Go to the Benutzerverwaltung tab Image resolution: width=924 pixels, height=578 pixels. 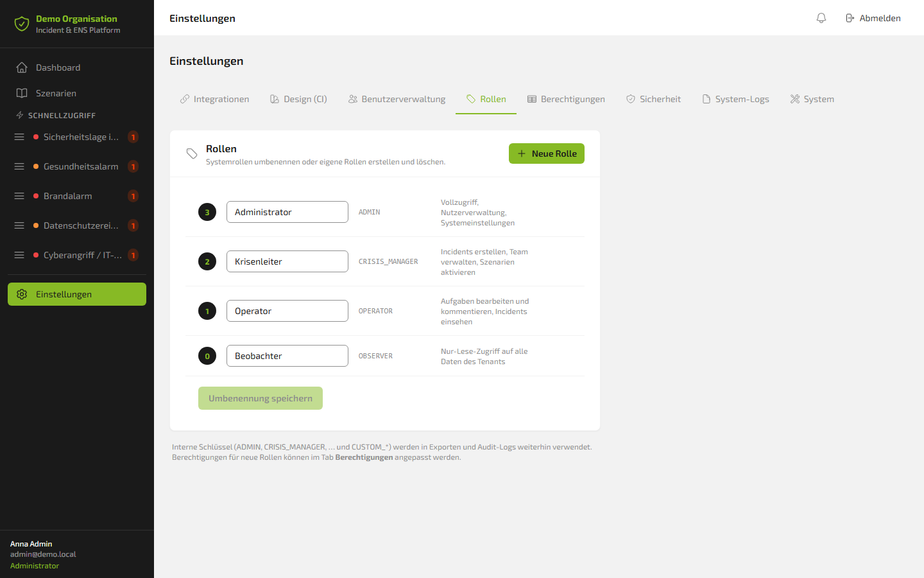[397, 99]
